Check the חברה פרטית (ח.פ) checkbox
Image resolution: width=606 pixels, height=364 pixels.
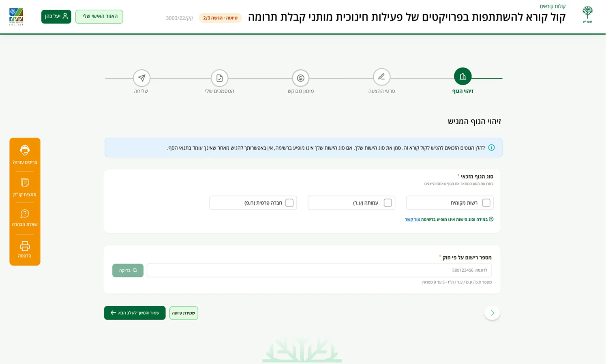pos(289,203)
